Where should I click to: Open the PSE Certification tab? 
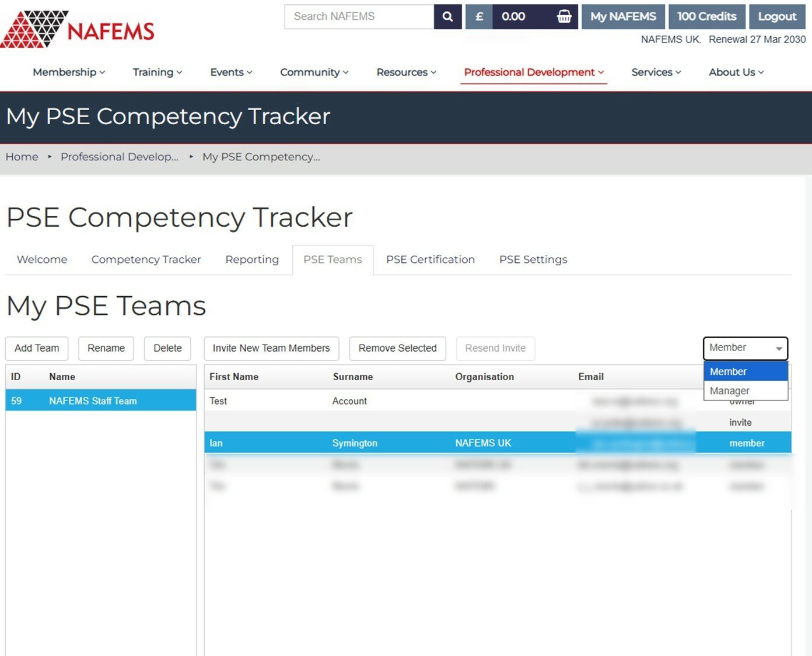tap(430, 259)
